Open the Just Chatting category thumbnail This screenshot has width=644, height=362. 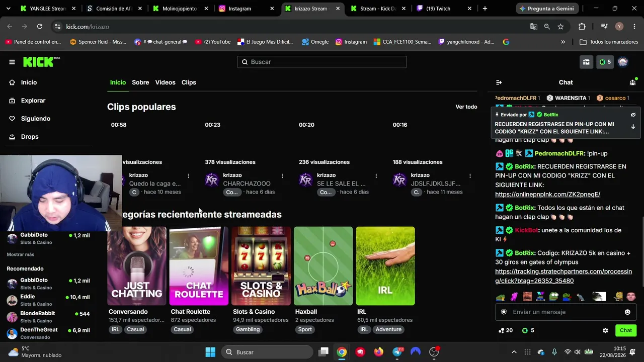click(137, 266)
